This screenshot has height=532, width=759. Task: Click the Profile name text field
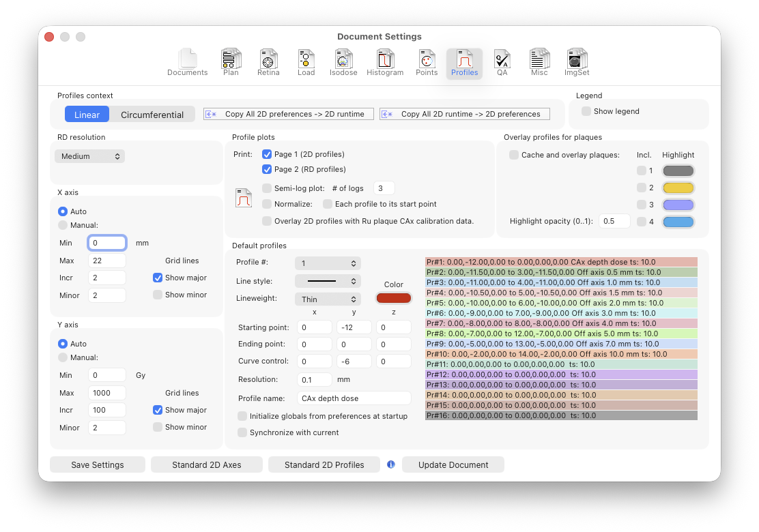click(x=354, y=398)
